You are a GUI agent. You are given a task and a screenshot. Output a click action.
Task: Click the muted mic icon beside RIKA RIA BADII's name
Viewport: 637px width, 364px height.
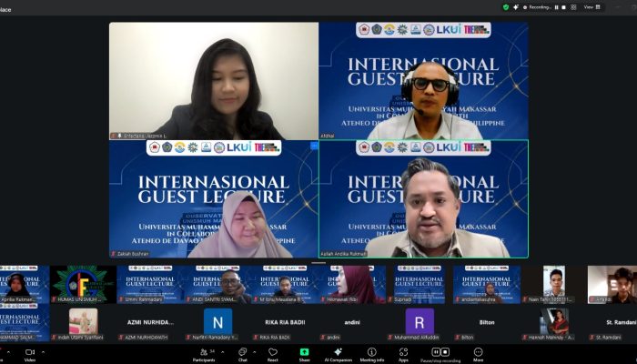pyautogui.click(x=256, y=338)
